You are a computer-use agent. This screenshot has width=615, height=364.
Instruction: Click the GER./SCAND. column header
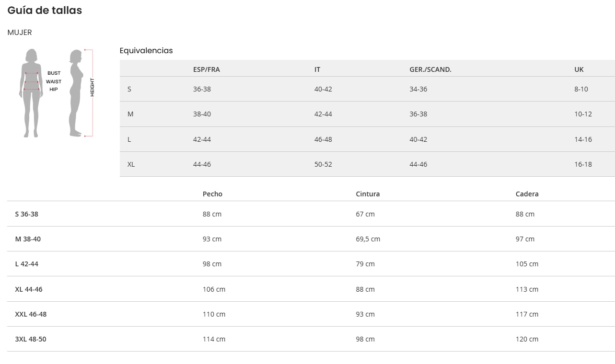(430, 69)
